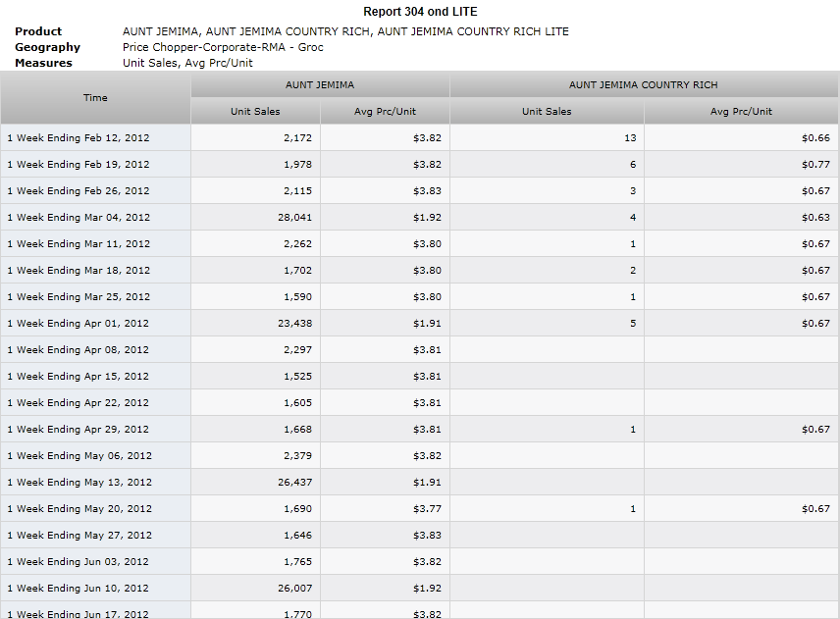Click Unit Sales header under AUNT JEMIMA
Image resolution: width=840 pixels, height=619 pixels.
coord(255,112)
